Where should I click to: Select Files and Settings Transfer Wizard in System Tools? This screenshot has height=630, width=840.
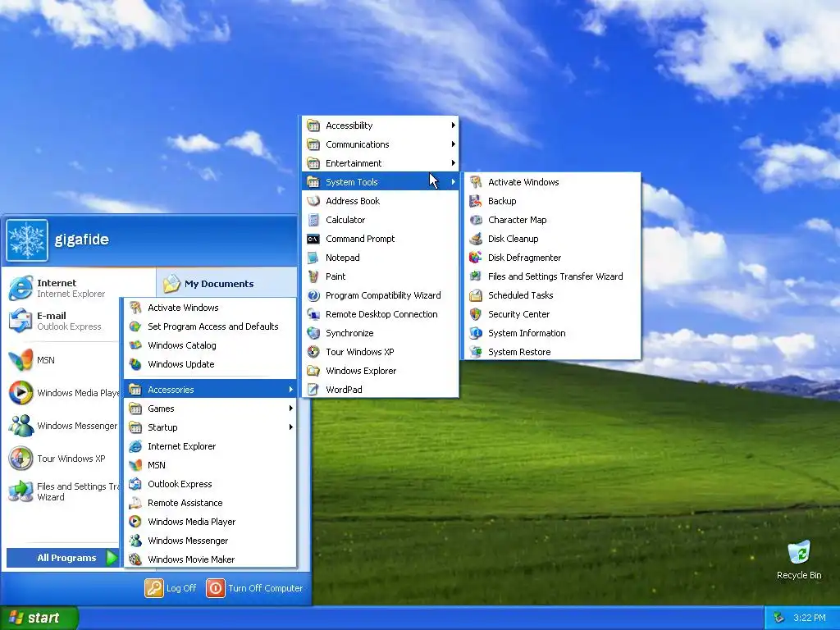click(x=552, y=276)
